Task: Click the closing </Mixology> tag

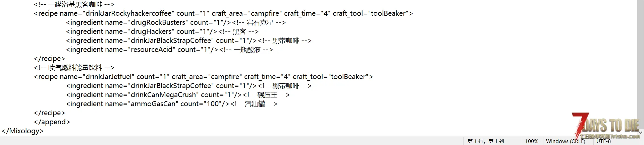Action: (22, 131)
